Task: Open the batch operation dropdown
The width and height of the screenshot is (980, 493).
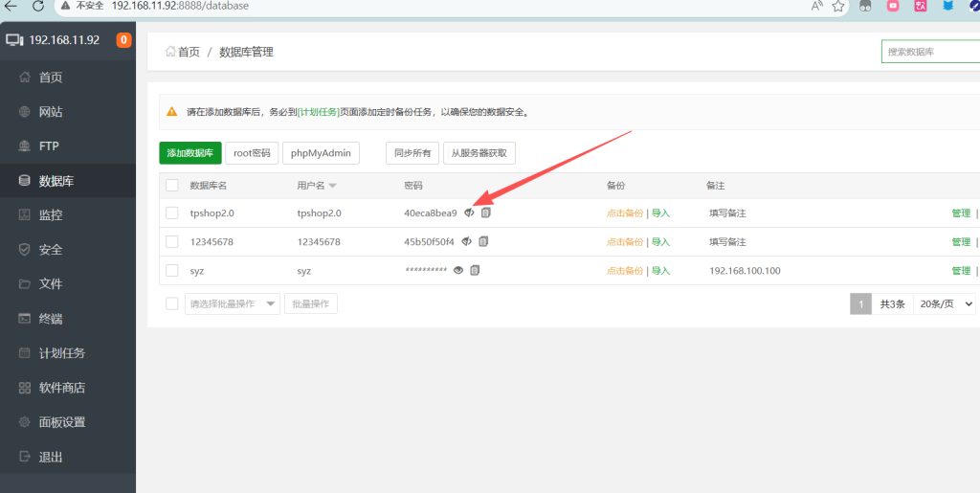Action: 232,303
